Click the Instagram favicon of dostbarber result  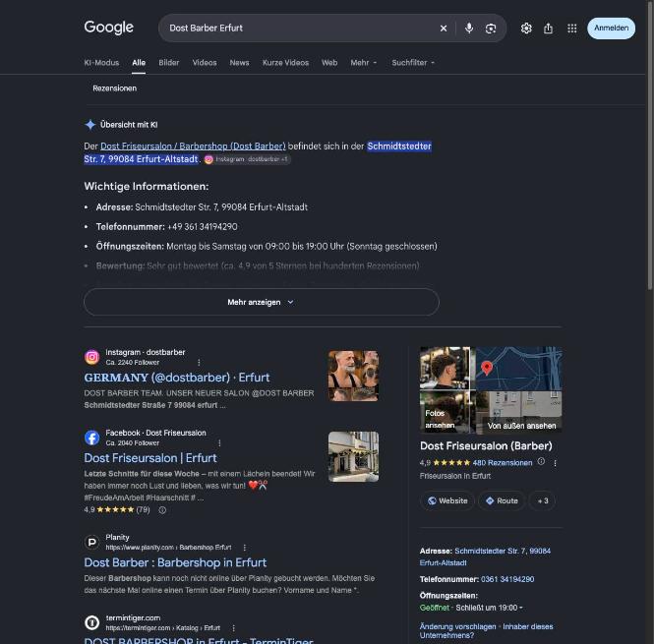pos(91,357)
